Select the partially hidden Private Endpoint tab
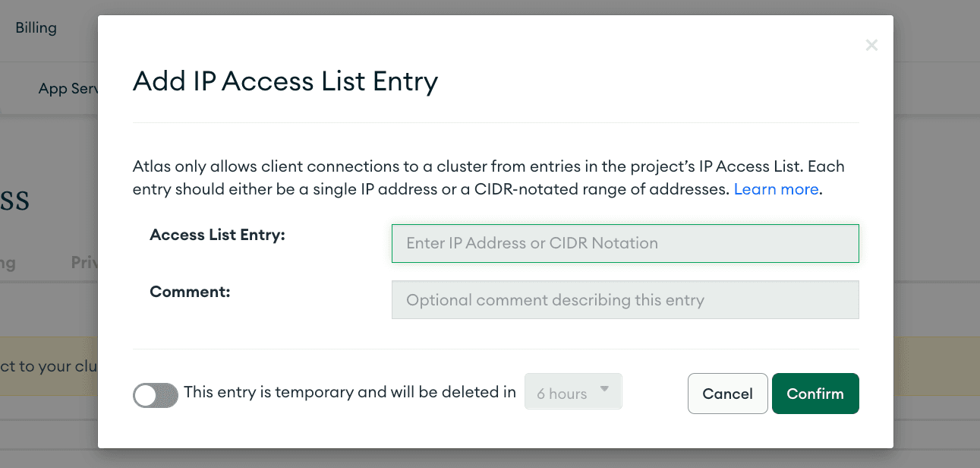980x468 pixels. [84, 263]
